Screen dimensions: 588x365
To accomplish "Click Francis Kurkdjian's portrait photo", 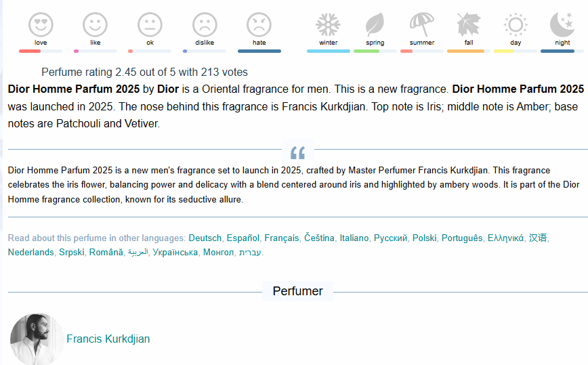I will [37, 339].
